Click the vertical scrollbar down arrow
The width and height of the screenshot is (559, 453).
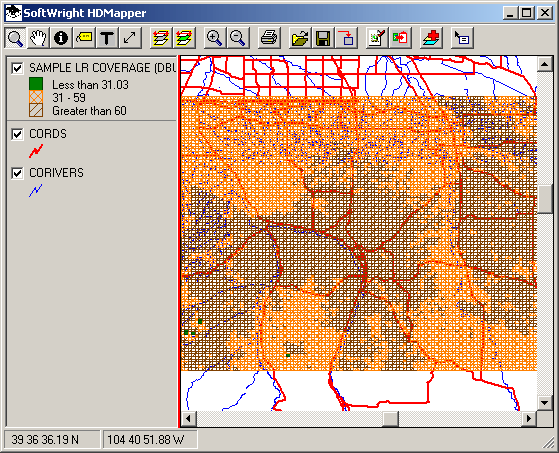544,403
